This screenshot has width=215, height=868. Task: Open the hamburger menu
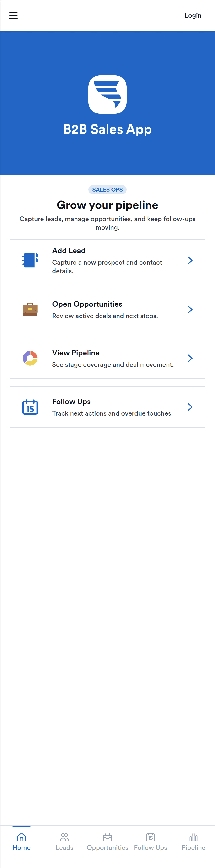[13, 16]
